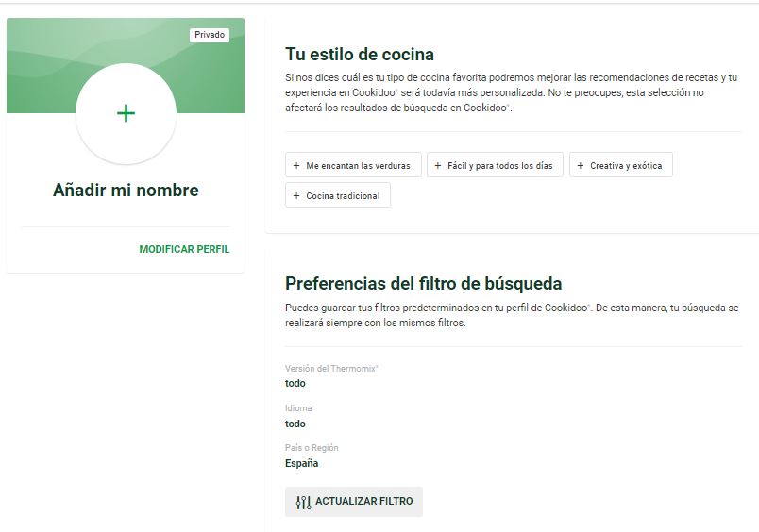Screen dimensions: 759x532
Task: Click the Versión del Thermomix value todo
Action: click(x=295, y=384)
